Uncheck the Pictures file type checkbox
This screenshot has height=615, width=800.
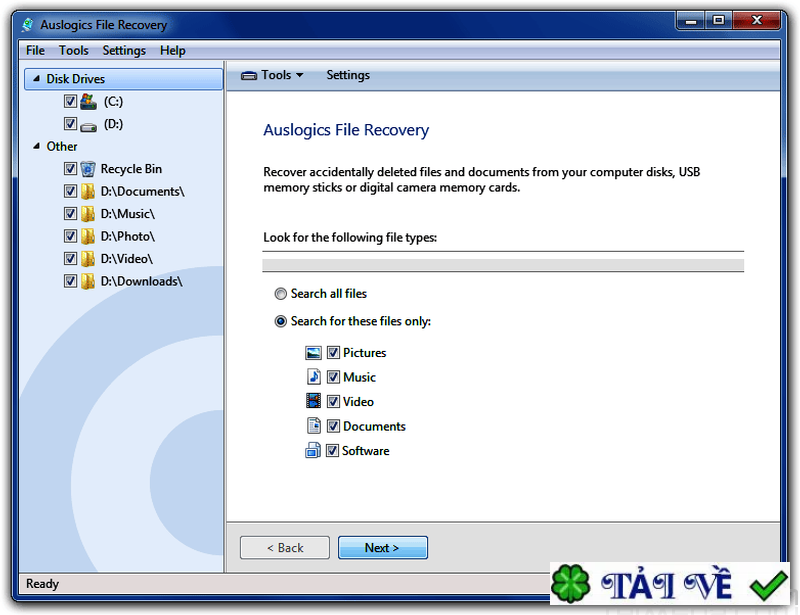tap(333, 353)
